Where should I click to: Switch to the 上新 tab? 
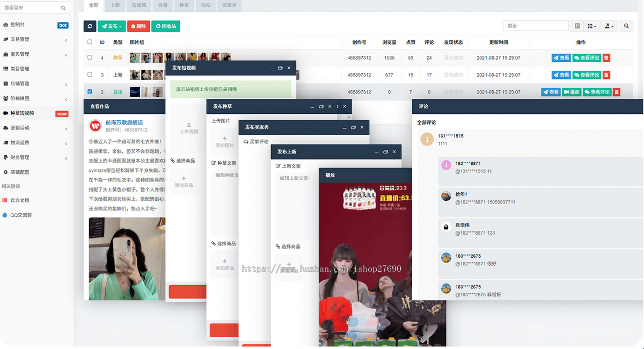point(115,5)
